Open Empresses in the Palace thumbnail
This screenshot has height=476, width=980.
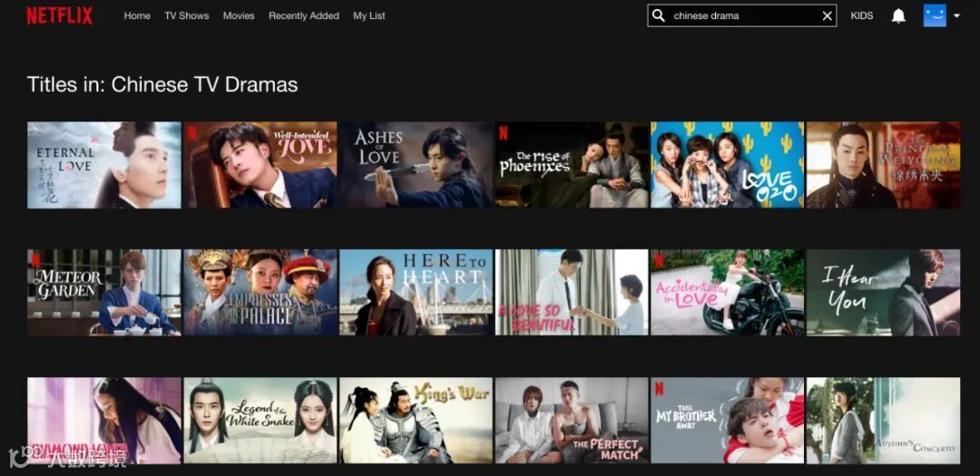260,292
